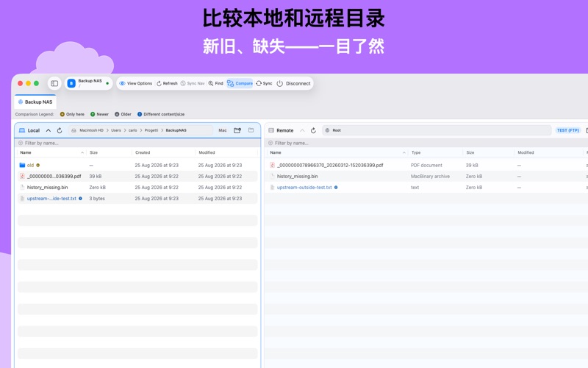Image resolution: width=588 pixels, height=368 pixels.
Task: Click '3 bytes' size cell
Action: [x=97, y=198]
